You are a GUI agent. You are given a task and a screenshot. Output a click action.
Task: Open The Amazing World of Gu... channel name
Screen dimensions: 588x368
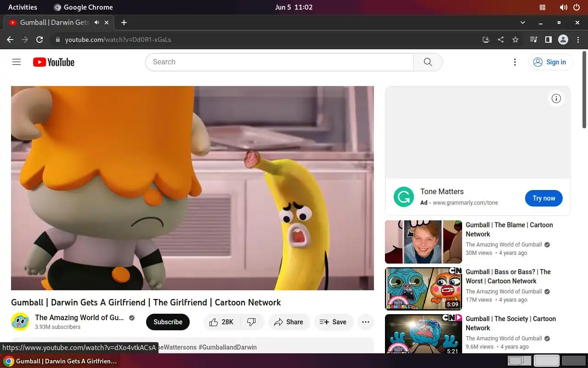[x=79, y=317]
